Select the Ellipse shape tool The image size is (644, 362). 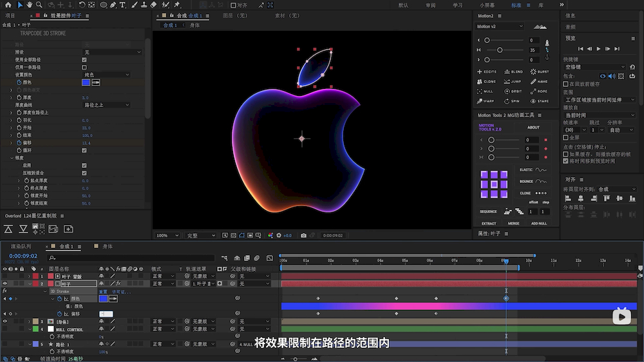[x=103, y=5]
